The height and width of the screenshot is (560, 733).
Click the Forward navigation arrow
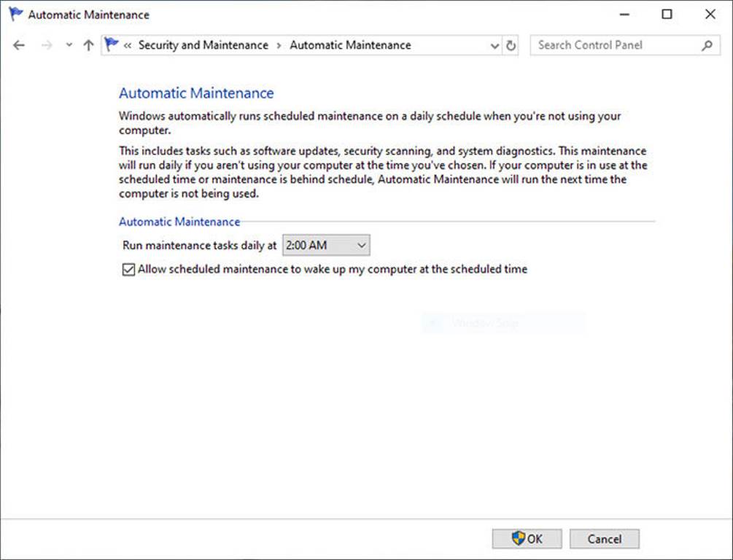[45, 44]
